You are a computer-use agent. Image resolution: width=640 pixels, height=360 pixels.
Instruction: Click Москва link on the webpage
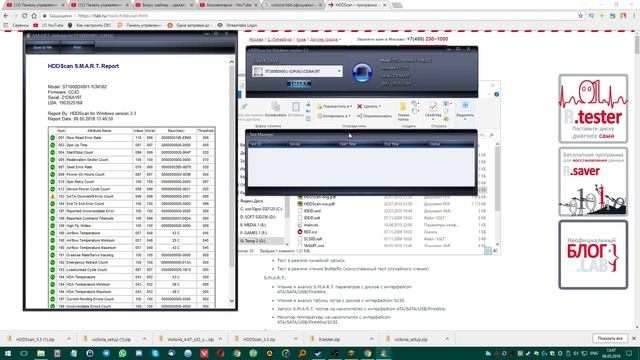256,40
